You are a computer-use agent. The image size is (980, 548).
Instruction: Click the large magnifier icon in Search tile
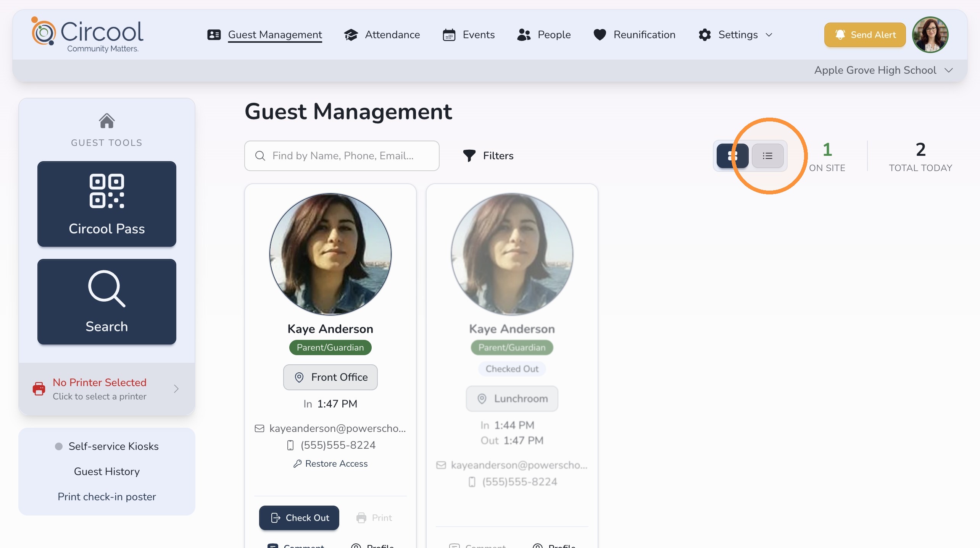pyautogui.click(x=107, y=289)
